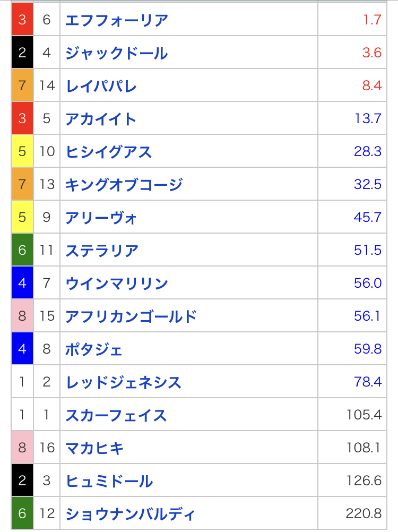Viewport: 398px width, 532px height.
Task: Open アカイイト horse details
Action: [x=101, y=119]
